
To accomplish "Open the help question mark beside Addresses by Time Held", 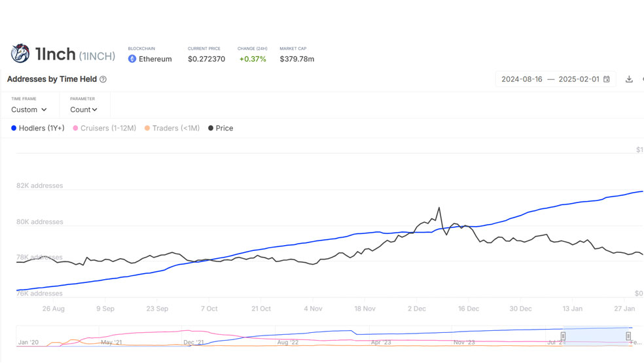I will pos(103,79).
